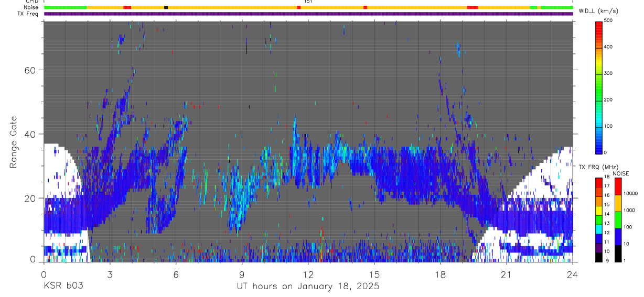The width and height of the screenshot is (644, 297).
Task: Click the 300 tick on the width color bar
Action: coord(608,73)
